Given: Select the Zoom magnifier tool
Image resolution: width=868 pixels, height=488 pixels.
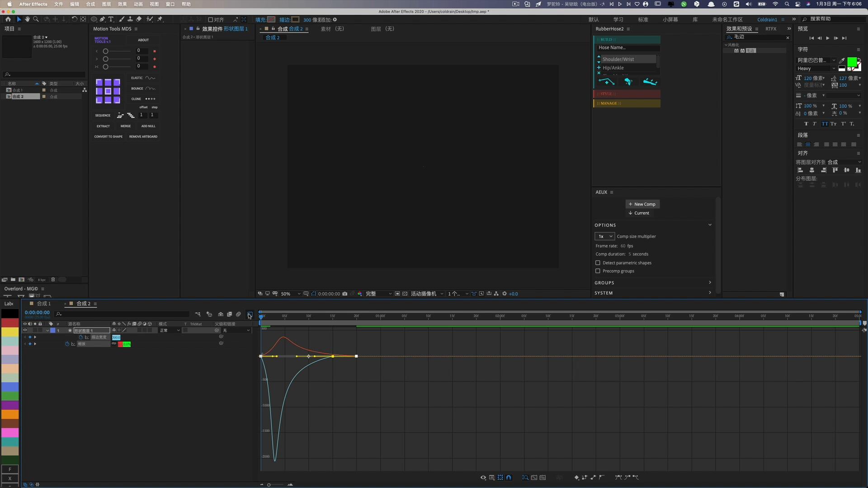Looking at the screenshot, I should pyautogui.click(x=36, y=19).
